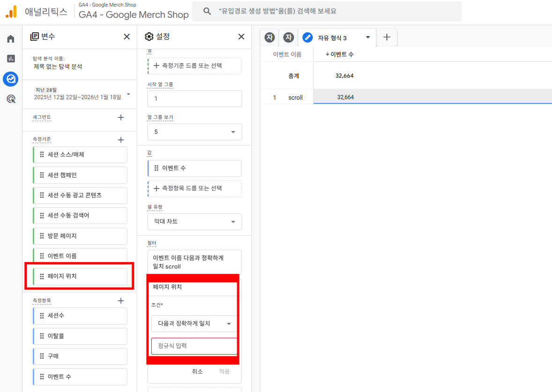The image size is (552, 392).
Task: Close the 변수 panel
Action: (127, 36)
